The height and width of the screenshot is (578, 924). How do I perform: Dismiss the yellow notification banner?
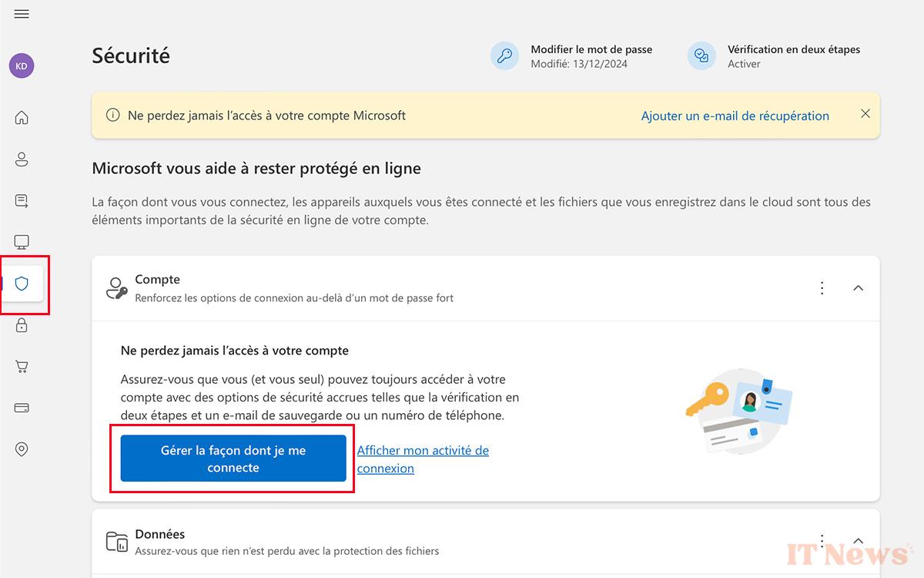(865, 114)
